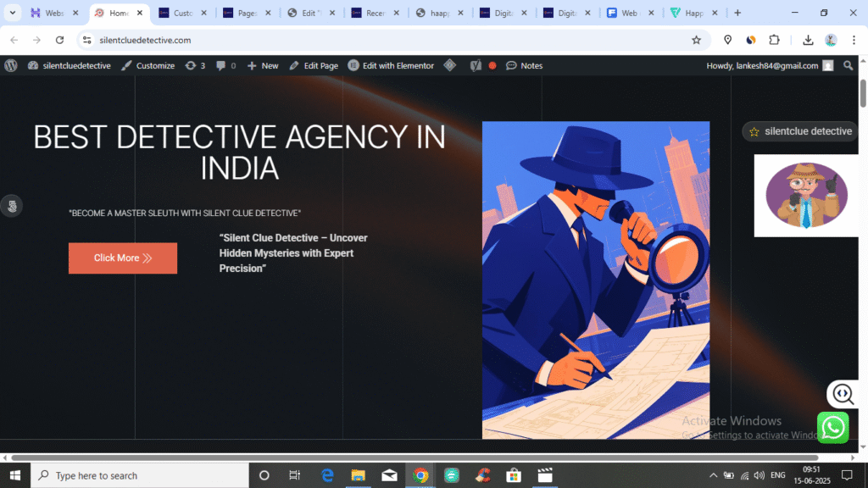Launch Edit with Elementor
The image size is (868, 488).
tap(391, 65)
